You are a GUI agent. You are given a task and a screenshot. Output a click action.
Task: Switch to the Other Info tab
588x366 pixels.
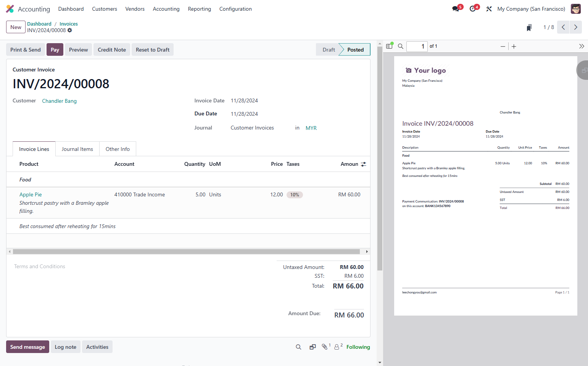118,149
